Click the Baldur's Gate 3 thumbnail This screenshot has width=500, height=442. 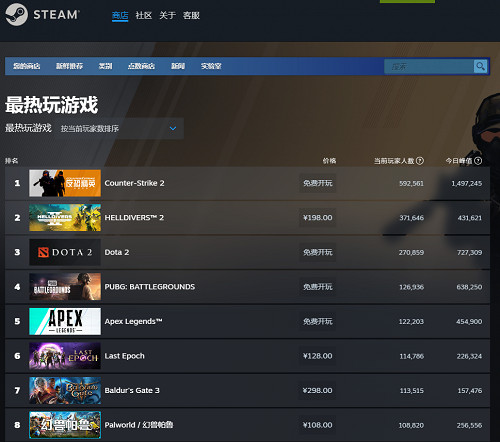65,390
